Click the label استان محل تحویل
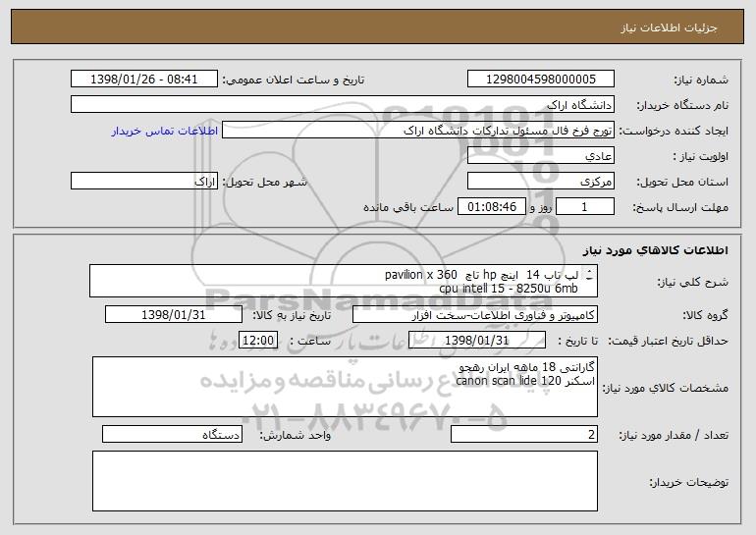The width and height of the screenshot is (756, 535). [x=682, y=183]
